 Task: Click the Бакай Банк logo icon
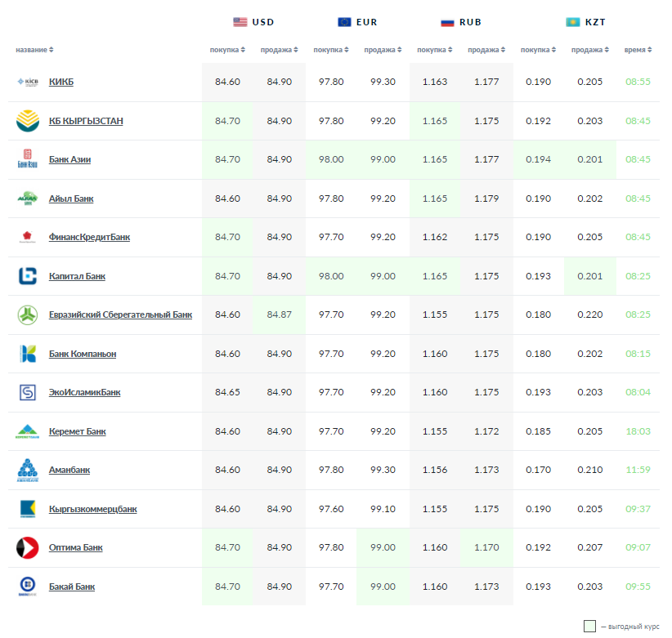(27, 586)
